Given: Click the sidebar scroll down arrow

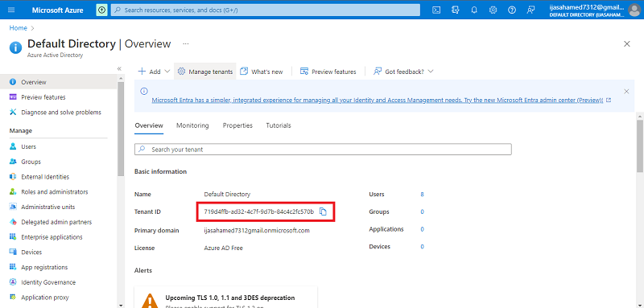Looking at the screenshot, I should pyautogui.click(x=120, y=305).
